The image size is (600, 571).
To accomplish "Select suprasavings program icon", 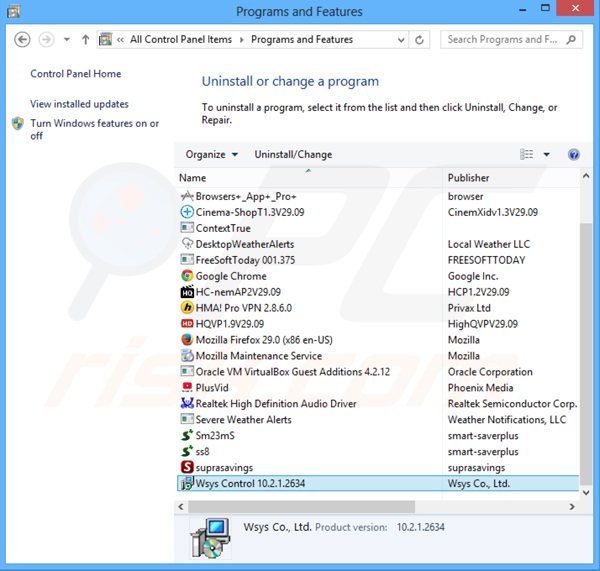I will click(187, 467).
